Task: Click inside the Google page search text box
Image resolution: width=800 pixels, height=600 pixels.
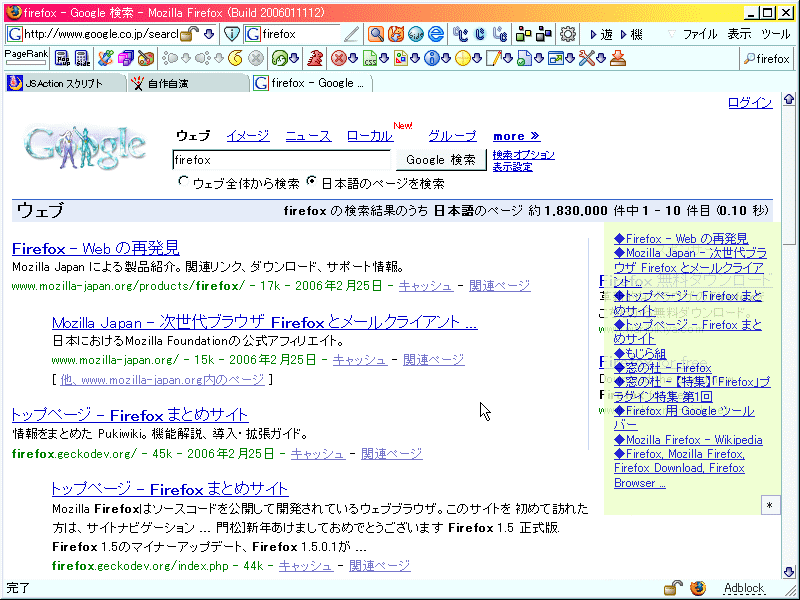Action: point(281,160)
